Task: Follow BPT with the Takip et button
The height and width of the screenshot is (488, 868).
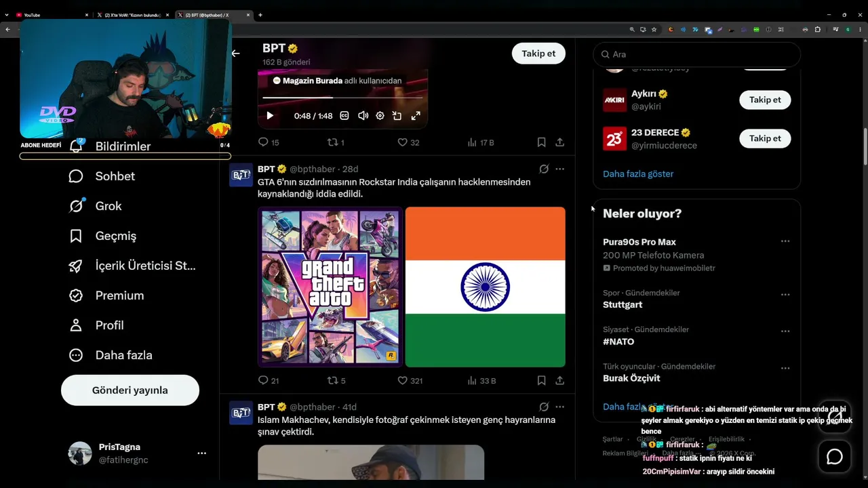Action: tap(538, 54)
